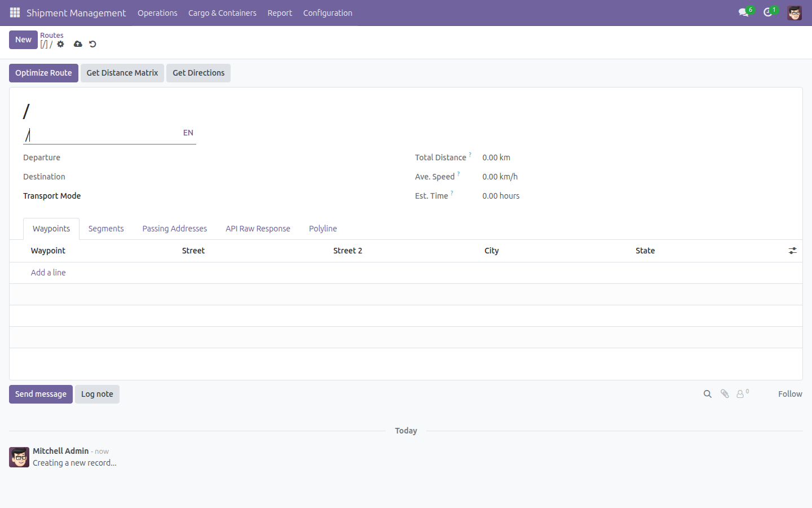Open the activities clock icon
Screen dimensions: 812x508
coord(767,12)
